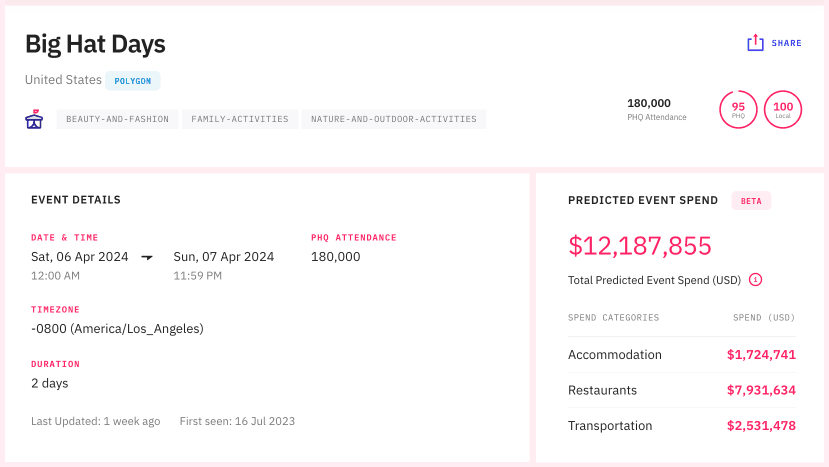Image resolution: width=829 pixels, height=467 pixels.
Task: Click the Accommodation spend row
Action: pyautogui.click(x=681, y=355)
